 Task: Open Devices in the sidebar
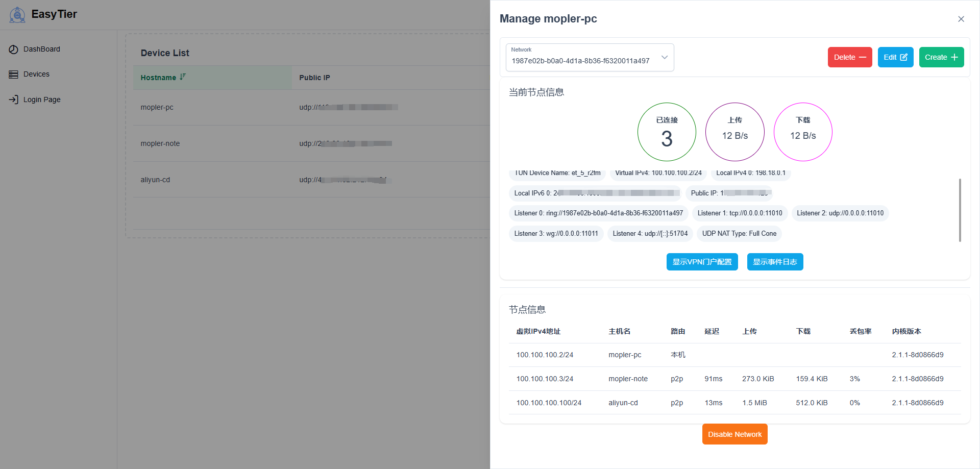(36, 75)
